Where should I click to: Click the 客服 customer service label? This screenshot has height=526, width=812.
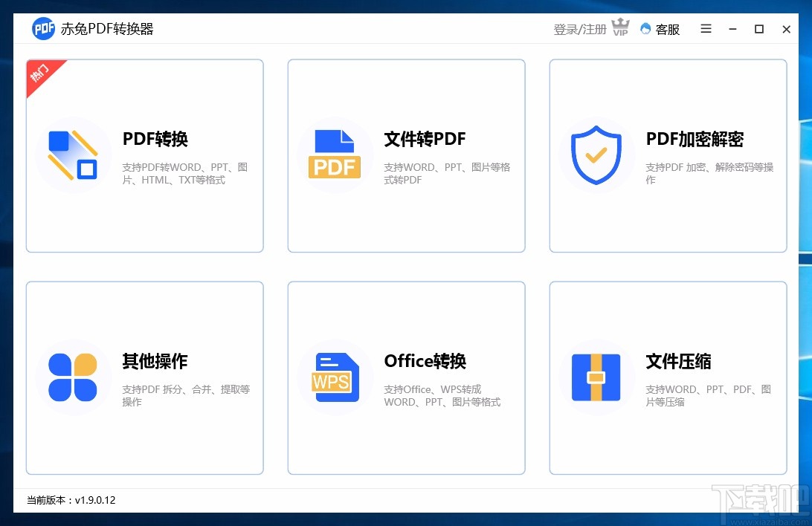coord(666,29)
